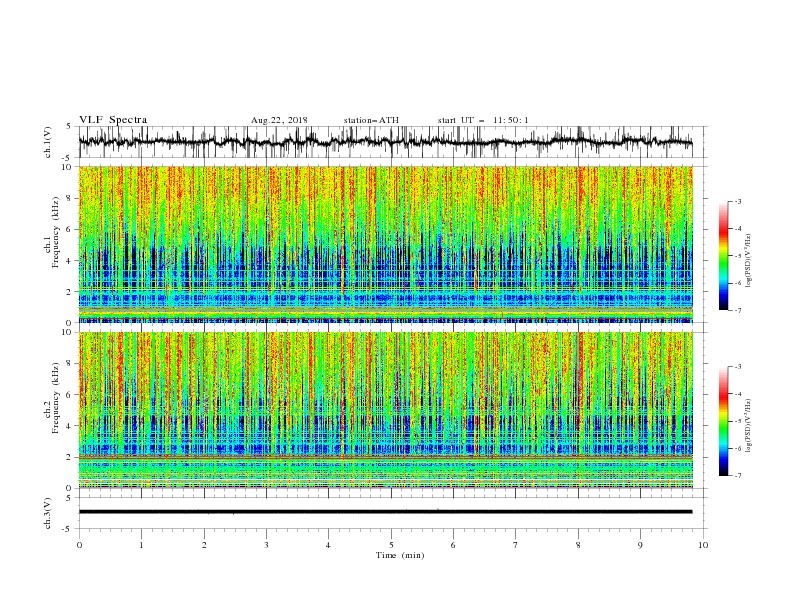Click the ch.2 spectrogram color scale bar

coord(723,421)
